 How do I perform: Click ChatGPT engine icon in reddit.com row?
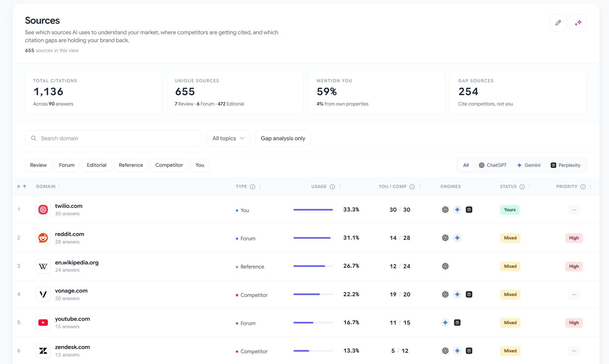point(445,238)
